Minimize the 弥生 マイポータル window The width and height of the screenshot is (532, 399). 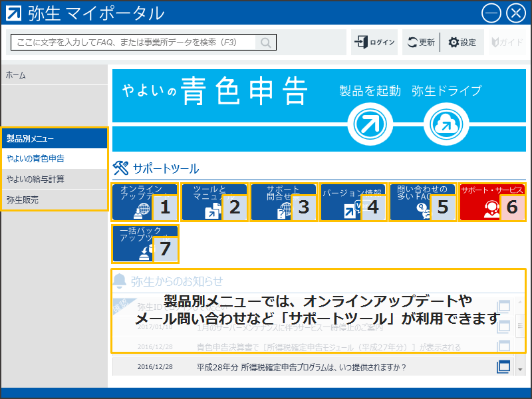(x=491, y=13)
